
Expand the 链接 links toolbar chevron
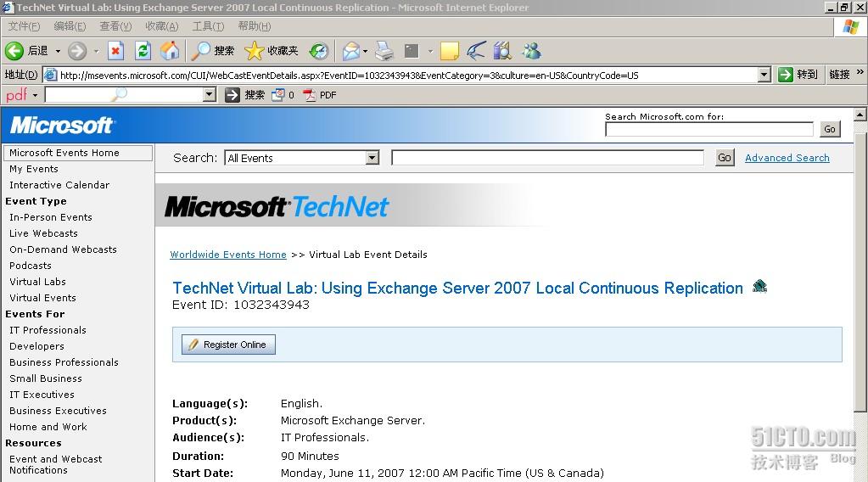click(x=860, y=72)
